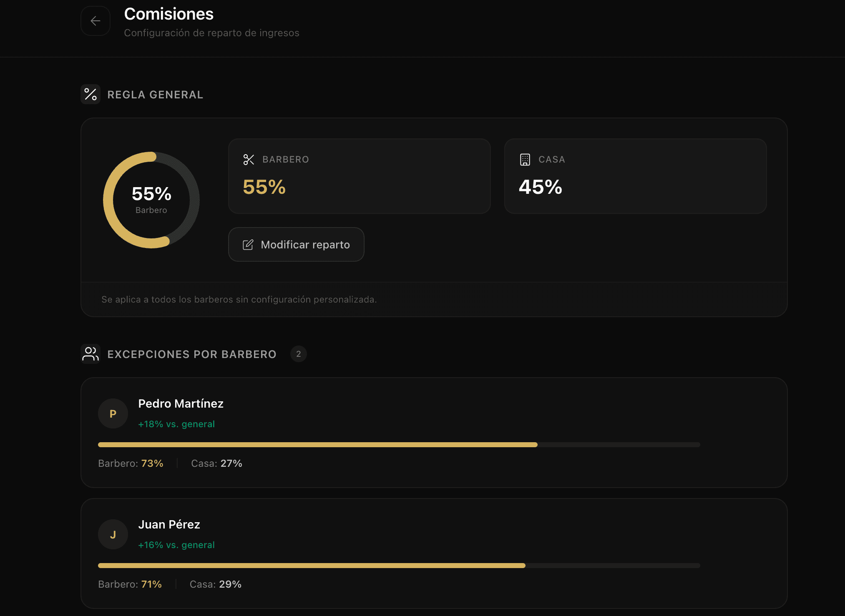Image resolution: width=845 pixels, height=616 pixels.
Task: Click the 55% donut chart
Action: 151,200
